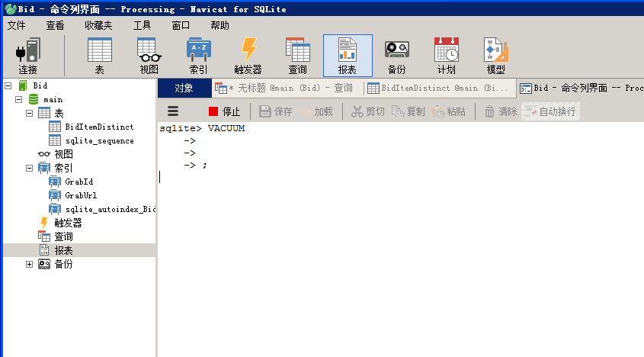644x357 pixels.
Task: Open the 窗口 window menu
Action: tap(181, 25)
